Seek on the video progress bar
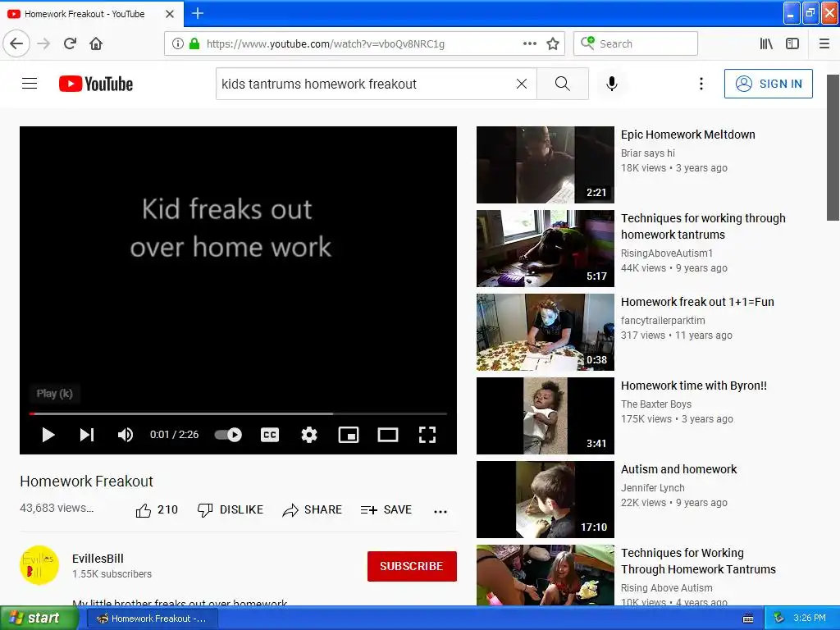 coord(239,413)
